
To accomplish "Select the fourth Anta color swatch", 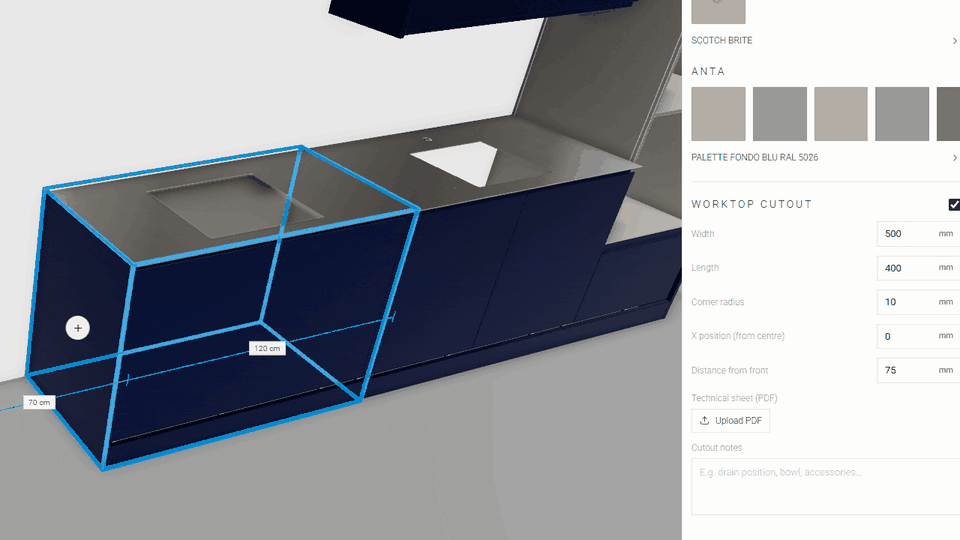I will (902, 114).
